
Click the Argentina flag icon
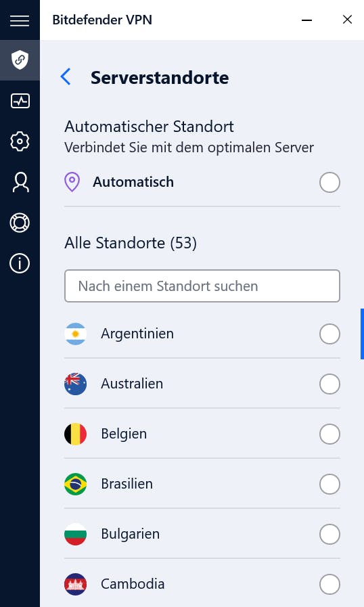coord(76,334)
